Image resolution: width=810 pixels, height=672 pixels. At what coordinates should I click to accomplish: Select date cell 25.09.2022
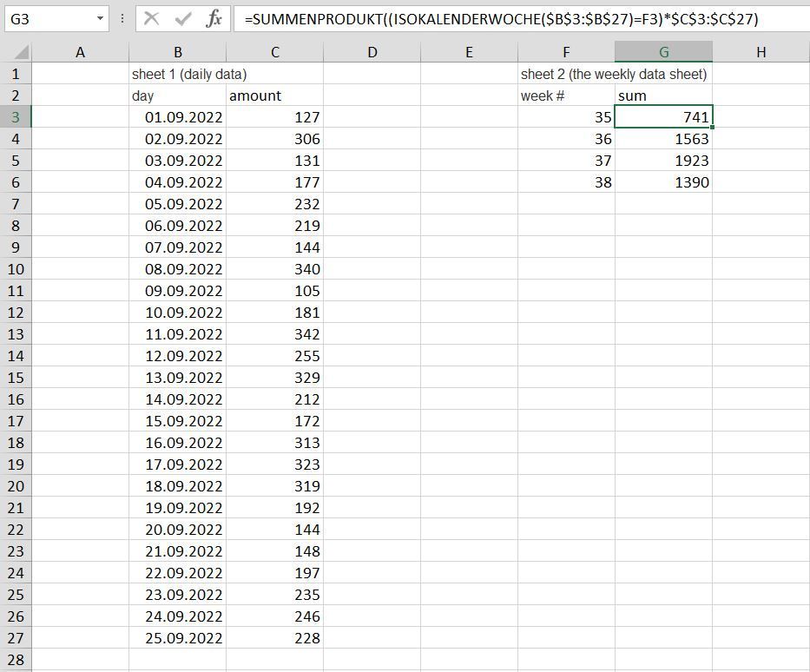click(177, 638)
